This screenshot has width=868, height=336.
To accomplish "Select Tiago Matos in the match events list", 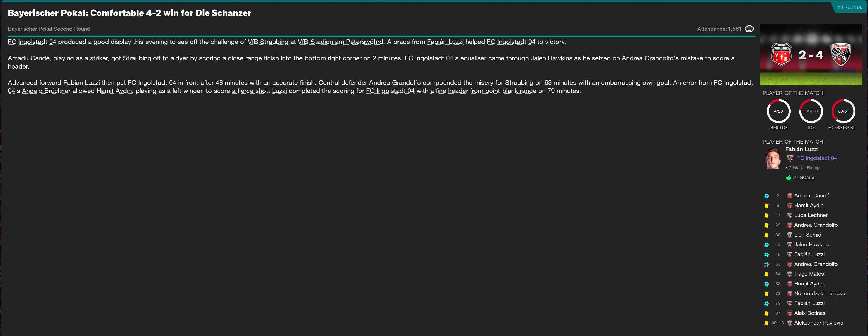I will [809, 274].
